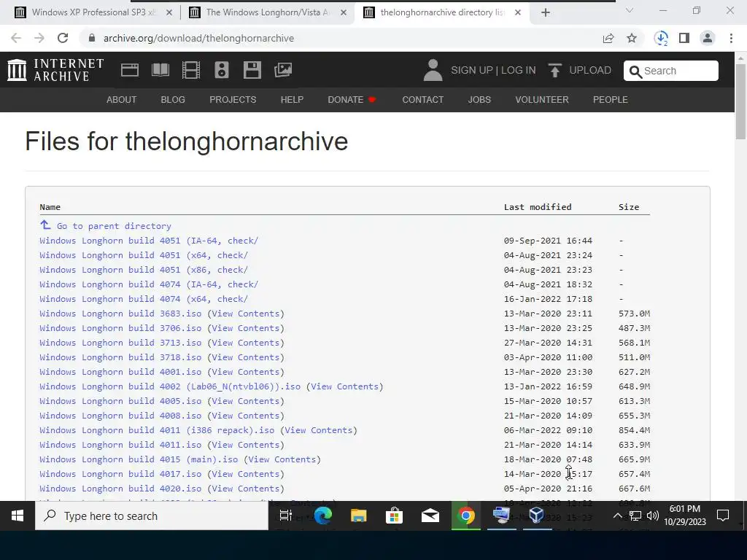Download build 4015 (main).iso

point(139,459)
